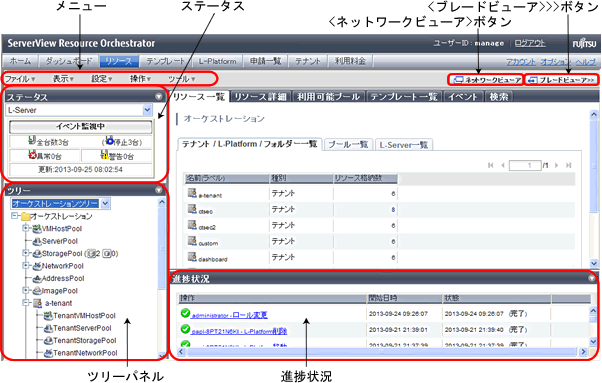Open the ヘルプ link
This screenshot has height=383, width=602.
(x=585, y=61)
